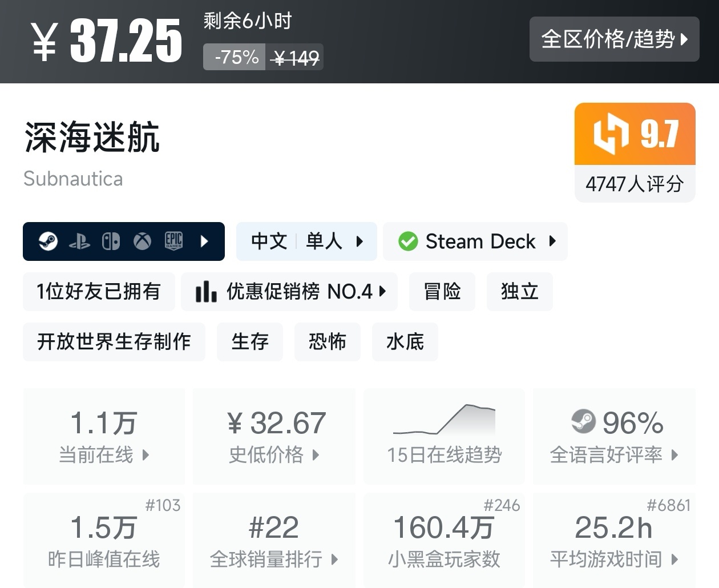The width and height of the screenshot is (719, 588).
Task: Click the 9.7 Heybox rating badge
Action: point(635,135)
